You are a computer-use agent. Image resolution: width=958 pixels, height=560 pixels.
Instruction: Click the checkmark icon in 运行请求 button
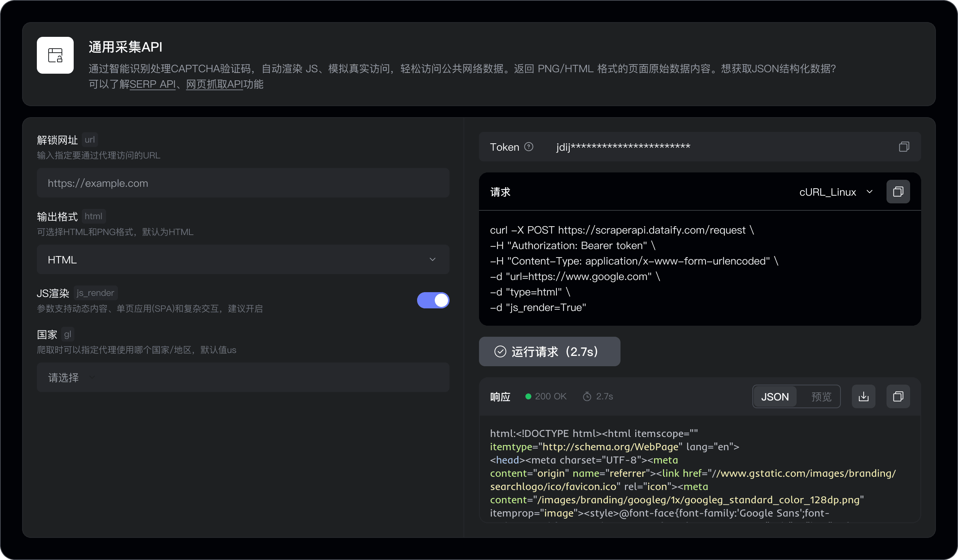click(501, 352)
